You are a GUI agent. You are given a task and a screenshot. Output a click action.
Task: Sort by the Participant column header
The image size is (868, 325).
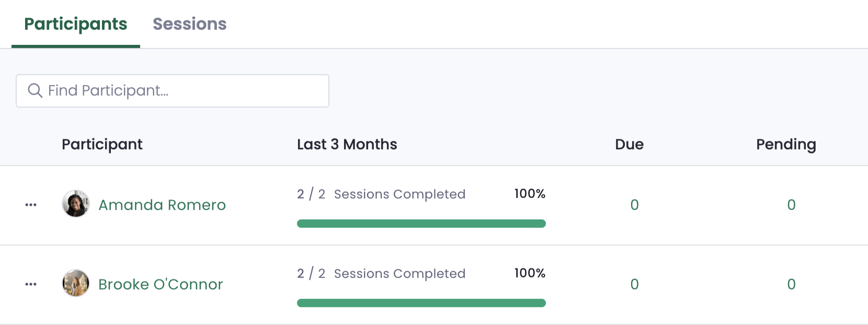tap(102, 145)
